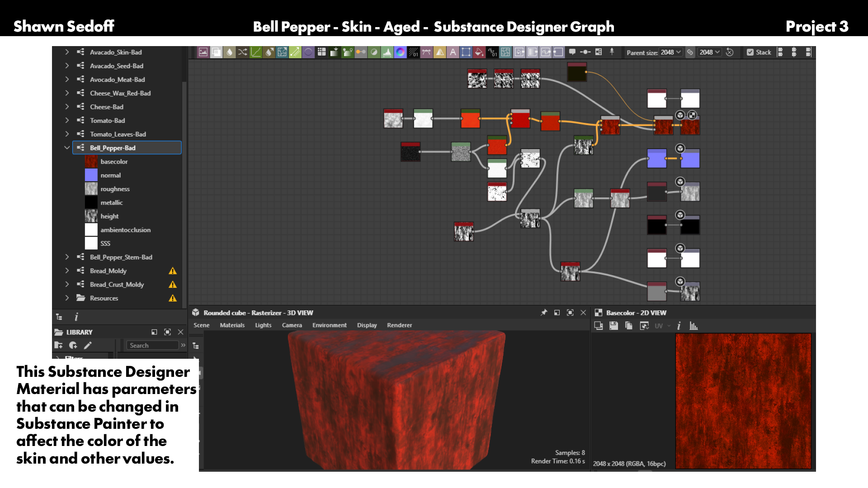Screen dimensions: 868x488
Task: Toggle the parent size link button
Action: pos(690,52)
